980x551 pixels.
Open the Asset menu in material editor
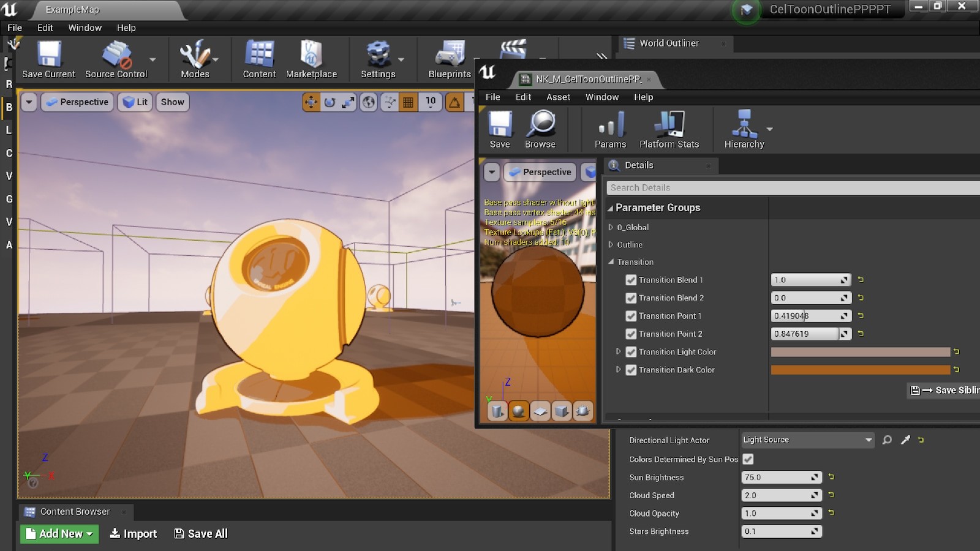558,97
